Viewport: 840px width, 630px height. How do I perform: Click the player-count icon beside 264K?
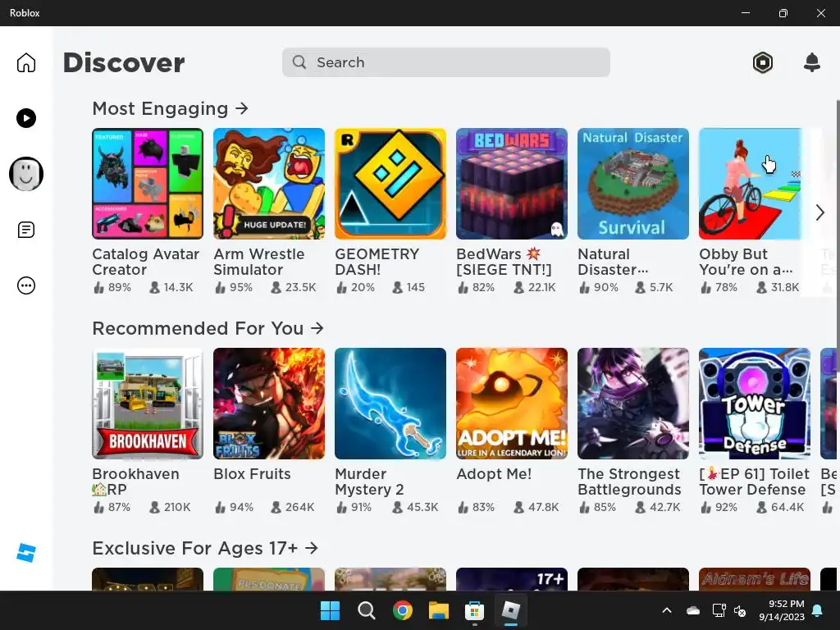pyautogui.click(x=276, y=507)
